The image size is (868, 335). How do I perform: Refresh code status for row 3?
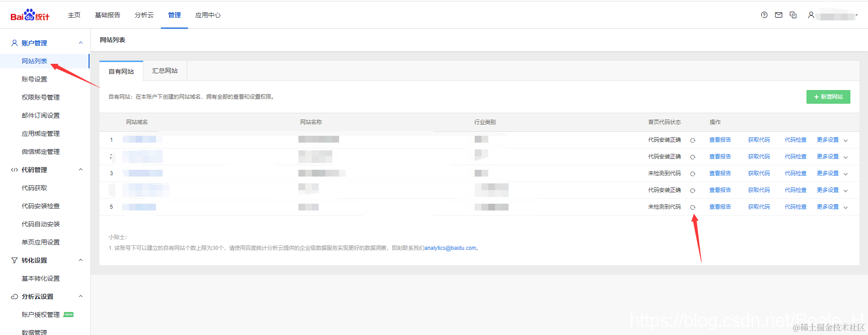coord(693,174)
